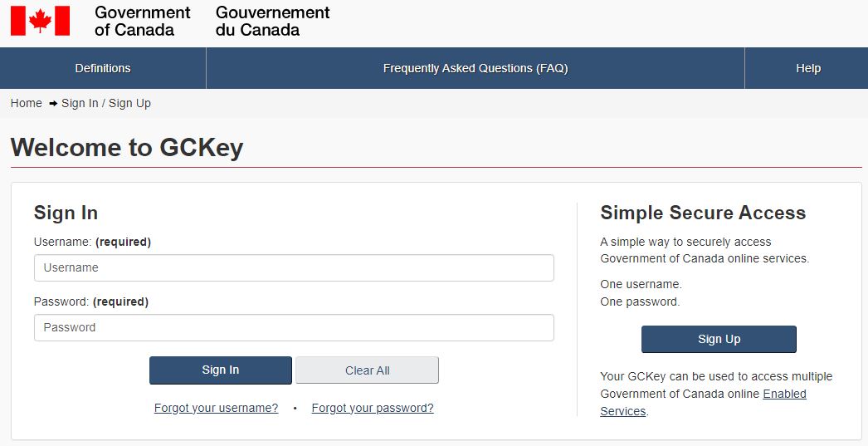Image resolution: width=868 pixels, height=446 pixels.
Task: Open the Definitions menu item
Action: pos(103,68)
